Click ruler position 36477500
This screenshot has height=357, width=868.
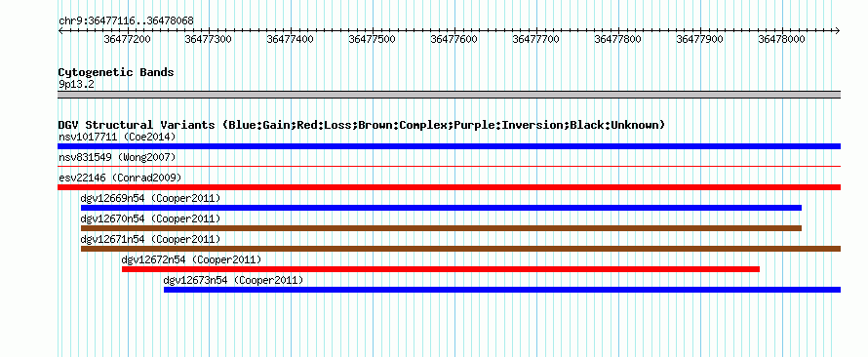point(373,39)
